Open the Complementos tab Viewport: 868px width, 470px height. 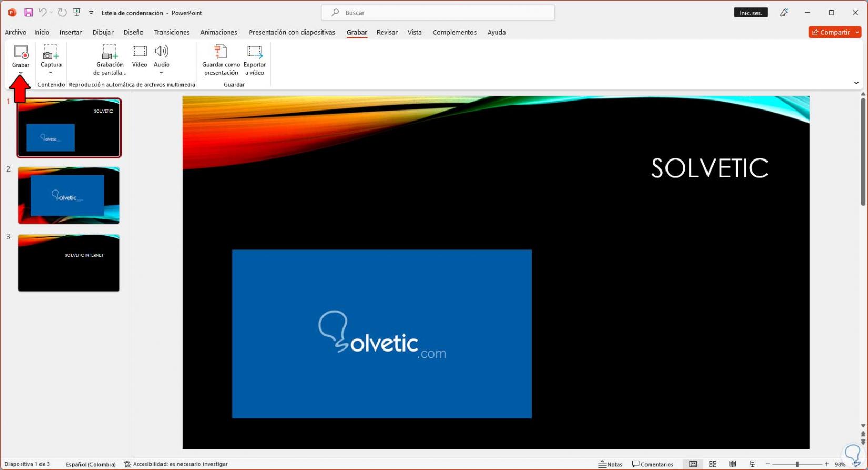click(x=455, y=32)
